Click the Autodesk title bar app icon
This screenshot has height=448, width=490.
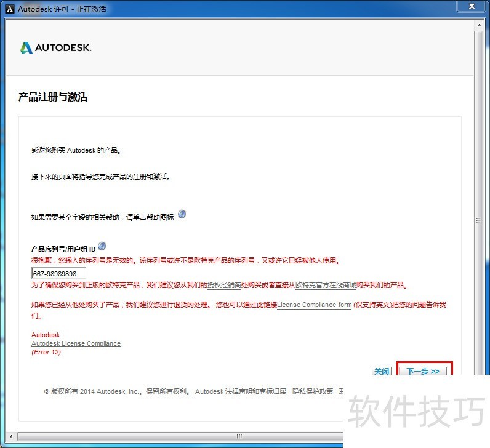pyautogui.click(x=10, y=9)
